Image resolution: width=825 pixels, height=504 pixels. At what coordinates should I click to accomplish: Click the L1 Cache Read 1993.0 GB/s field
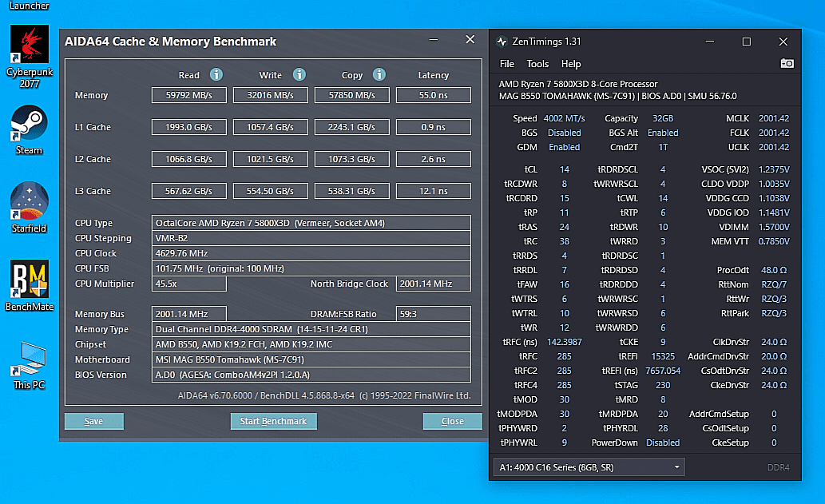tap(189, 127)
